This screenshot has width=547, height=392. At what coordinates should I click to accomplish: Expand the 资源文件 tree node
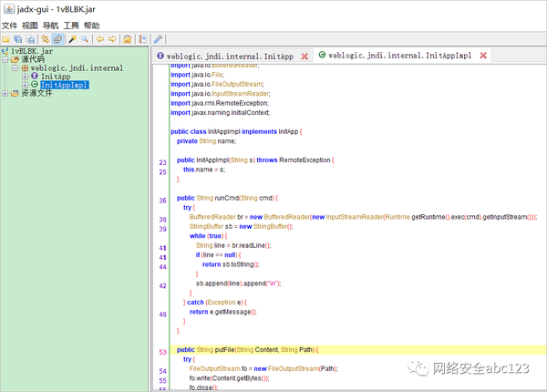5,93
